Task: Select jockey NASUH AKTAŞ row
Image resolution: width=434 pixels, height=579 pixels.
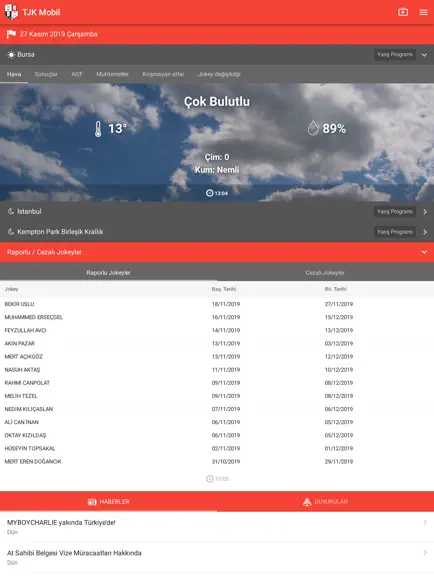Action: pos(217,370)
